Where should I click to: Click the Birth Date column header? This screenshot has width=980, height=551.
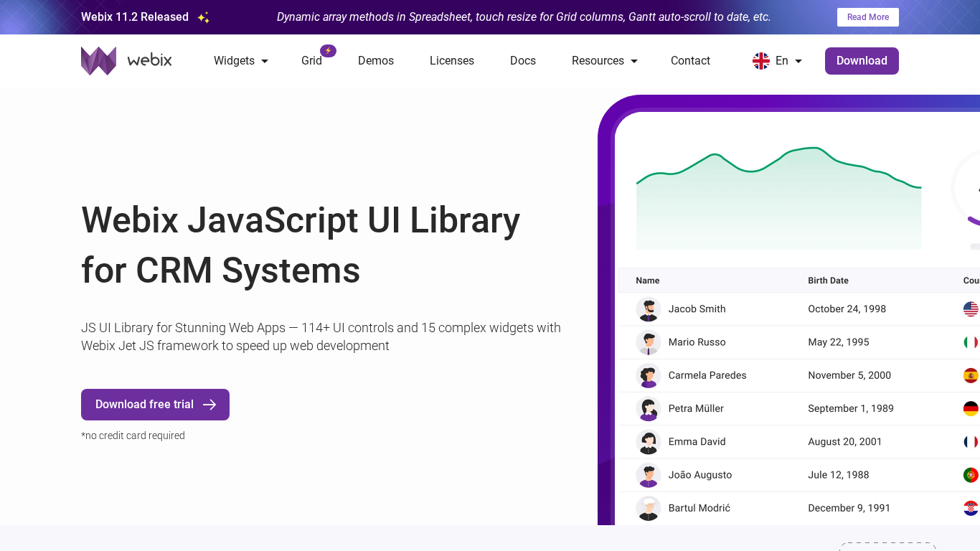(828, 281)
